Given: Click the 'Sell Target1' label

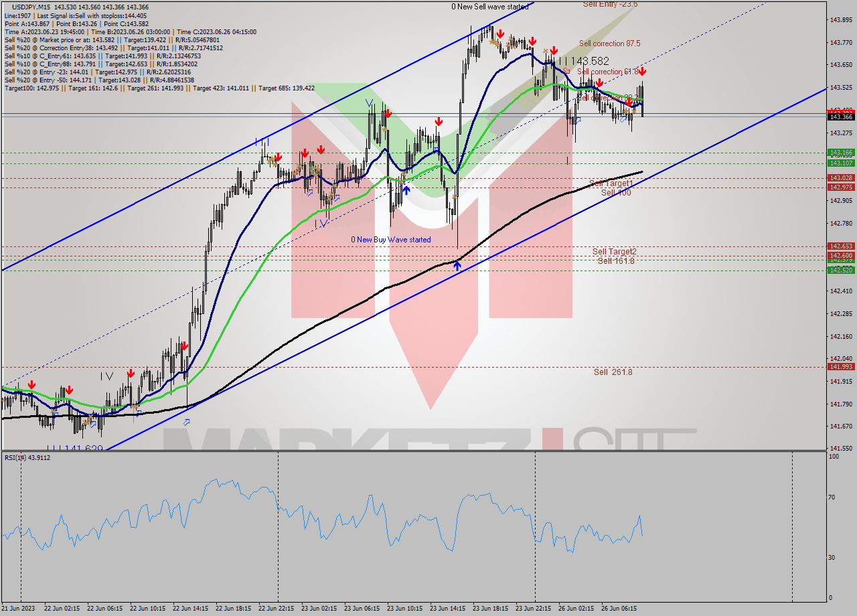Looking at the screenshot, I should tap(611, 183).
